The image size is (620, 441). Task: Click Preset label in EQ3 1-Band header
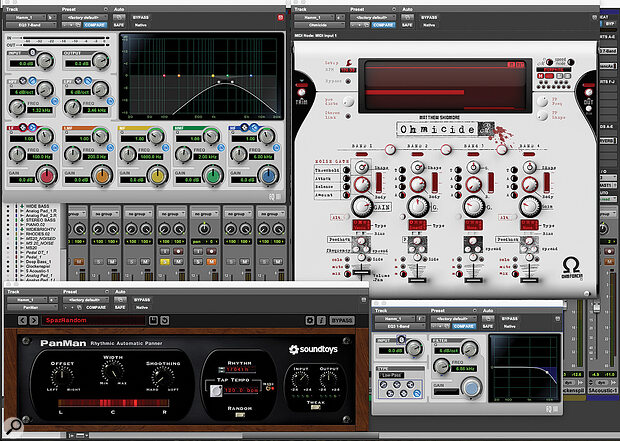coord(438,310)
